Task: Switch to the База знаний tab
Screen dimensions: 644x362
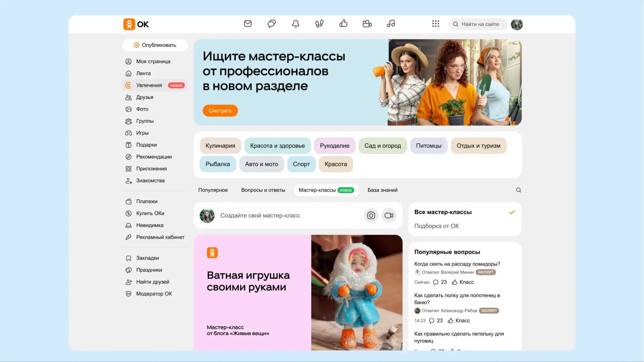Action: coord(382,190)
